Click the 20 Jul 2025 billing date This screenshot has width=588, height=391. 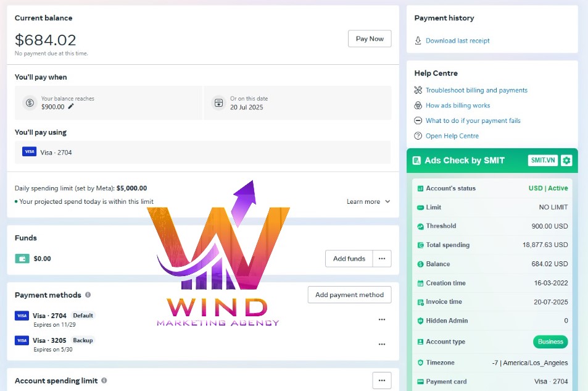coord(246,107)
